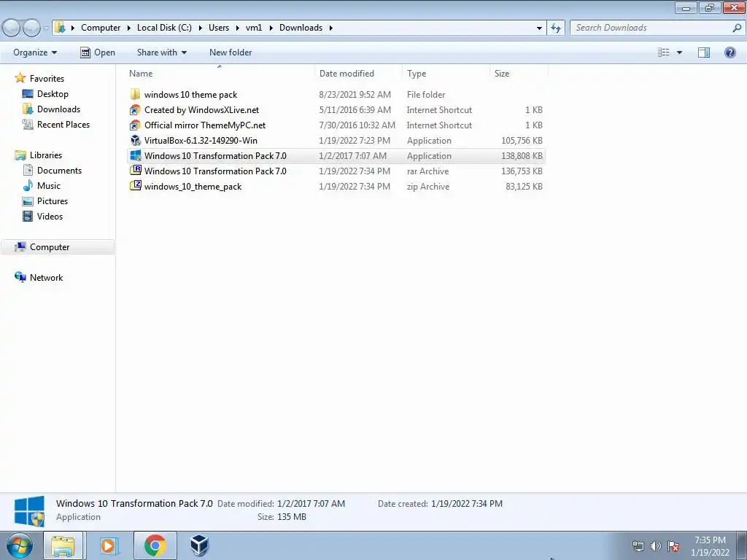The width and height of the screenshot is (747, 560).
Task: Open the Action Center flag icon
Action: [x=673, y=546]
